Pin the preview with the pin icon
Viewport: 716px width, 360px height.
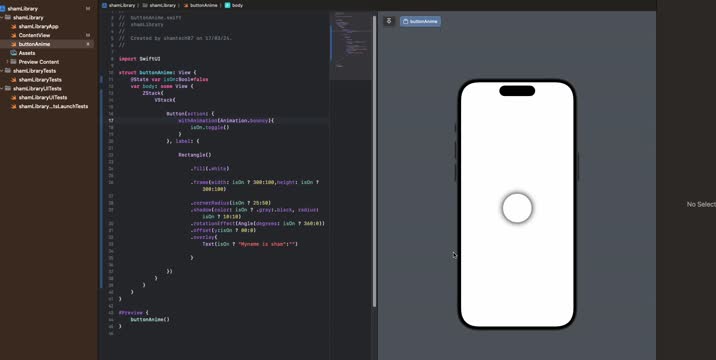pos(389,21)
